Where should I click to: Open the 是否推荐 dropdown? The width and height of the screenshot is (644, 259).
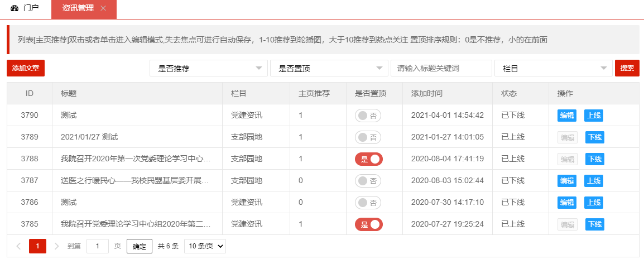click(208, 68)
